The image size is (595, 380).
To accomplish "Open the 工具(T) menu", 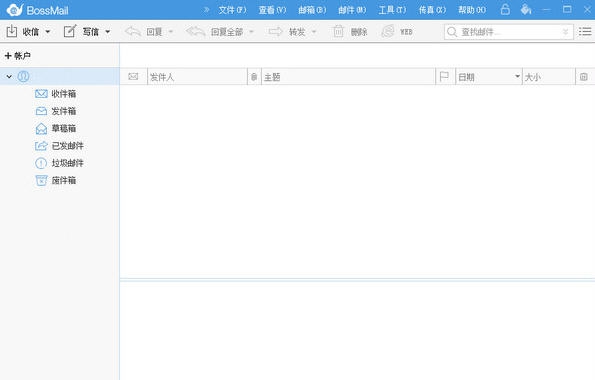I will pos(392,10).
